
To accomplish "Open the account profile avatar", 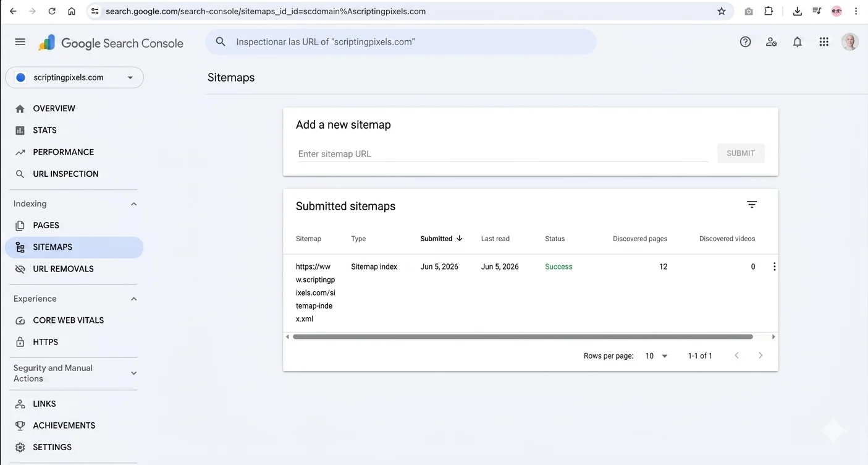I will [x=850, y=42].
